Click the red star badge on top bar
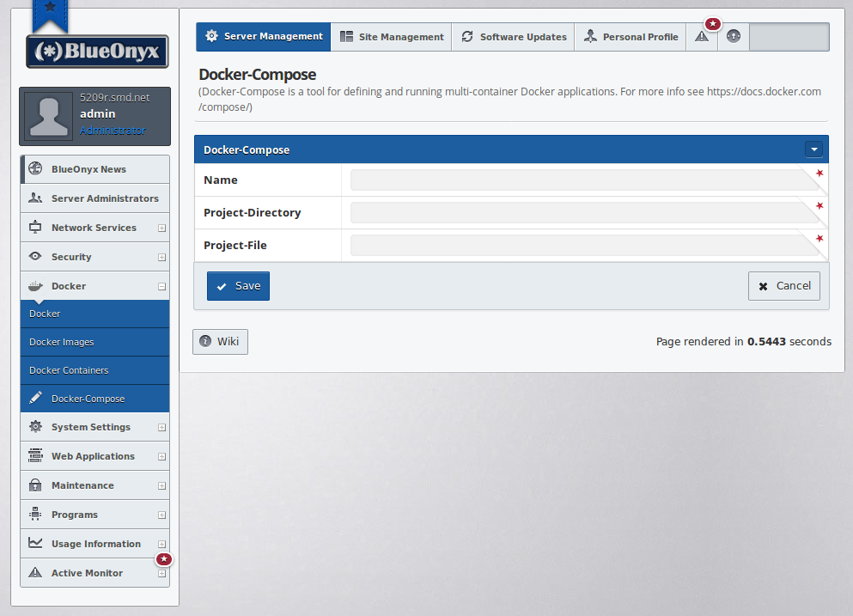Image resolution: width=853 pixels, height=616 pixels. (713, 24)
